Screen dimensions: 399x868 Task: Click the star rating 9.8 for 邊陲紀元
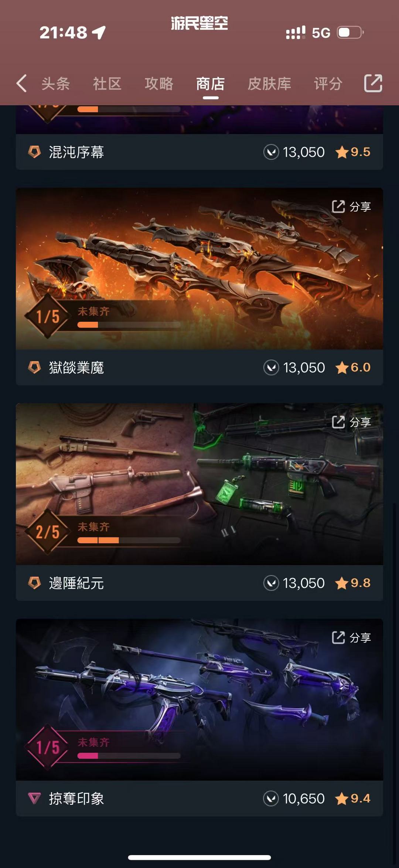[x=353, y=583]
